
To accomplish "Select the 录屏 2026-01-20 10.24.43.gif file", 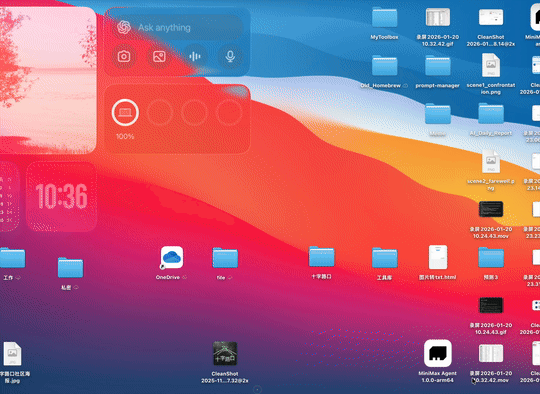I will pos(491,305).
